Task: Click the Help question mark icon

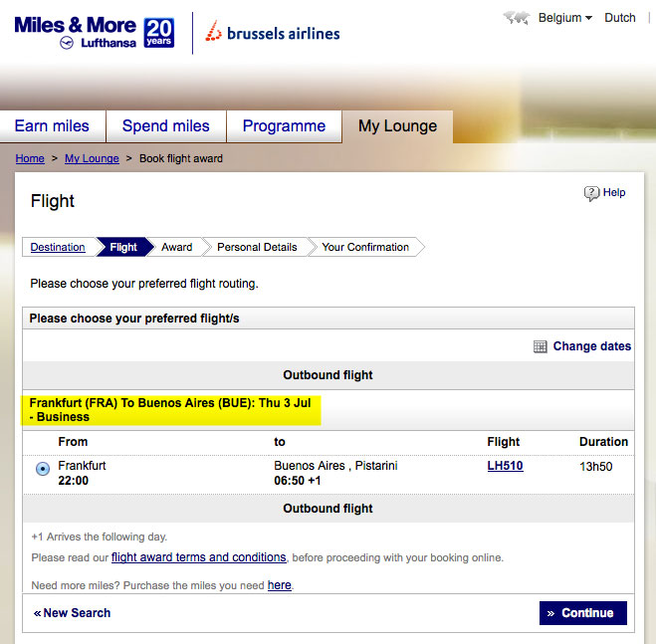Action: click(x=592, y=193)
